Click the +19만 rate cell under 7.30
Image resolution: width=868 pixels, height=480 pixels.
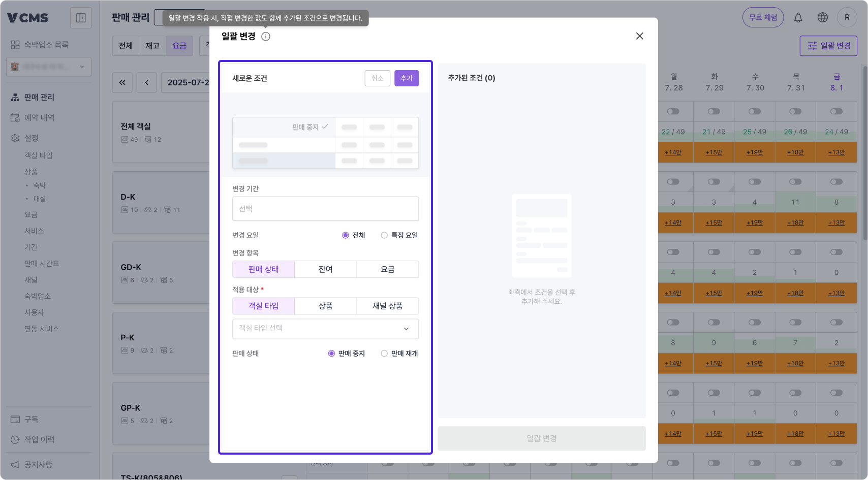(755, 152)
